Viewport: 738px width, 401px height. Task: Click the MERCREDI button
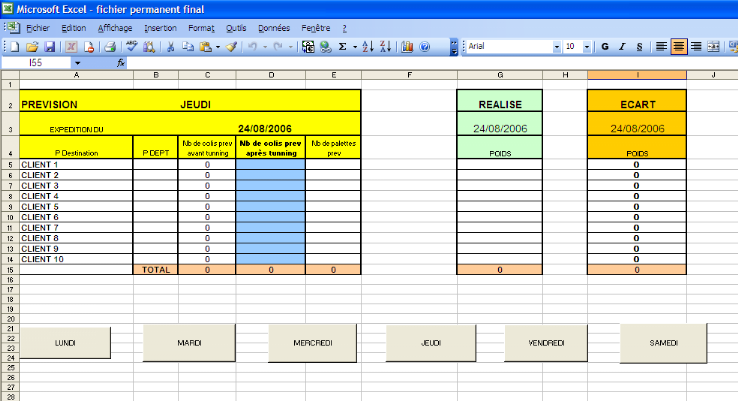(x=313, y=343)
